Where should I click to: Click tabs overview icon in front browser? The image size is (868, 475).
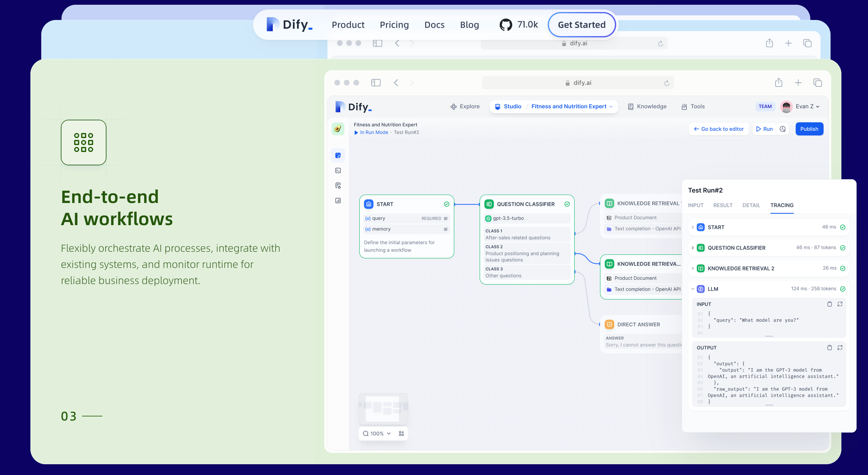pyautogui.click(x=817, y=83)
